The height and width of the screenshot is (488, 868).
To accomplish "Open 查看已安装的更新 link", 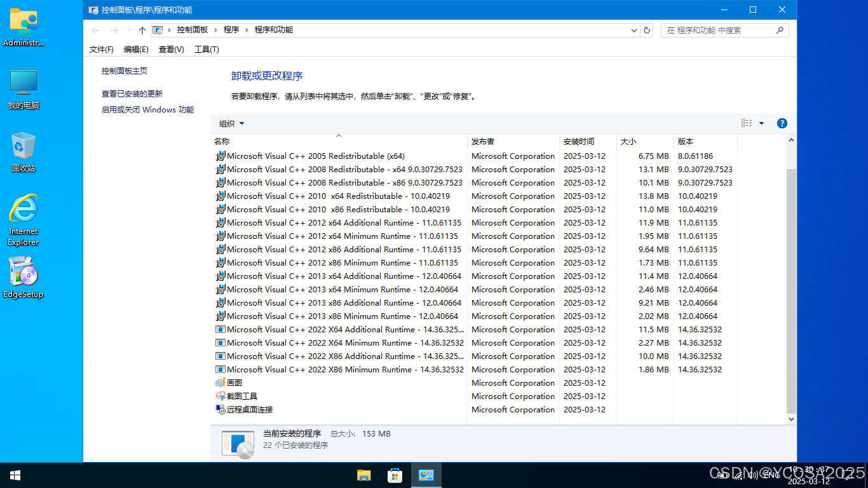I will coord(132,93).
